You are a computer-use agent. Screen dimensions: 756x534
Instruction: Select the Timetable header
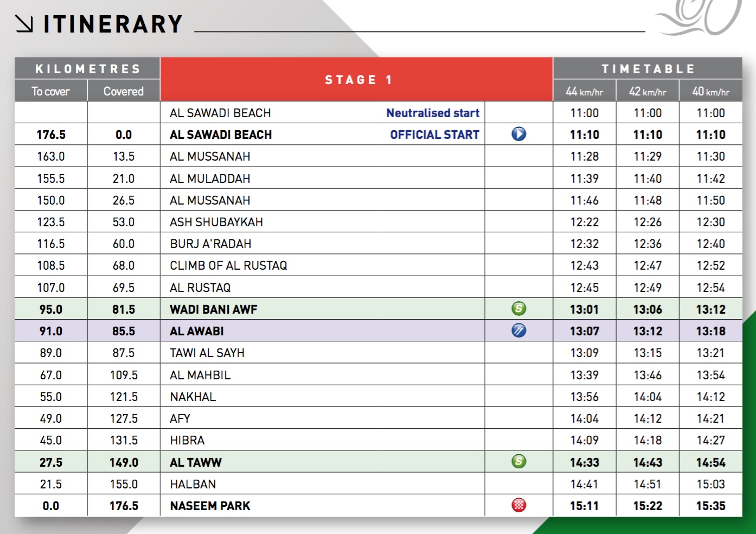pyautogui.click(x=648, y=69)
